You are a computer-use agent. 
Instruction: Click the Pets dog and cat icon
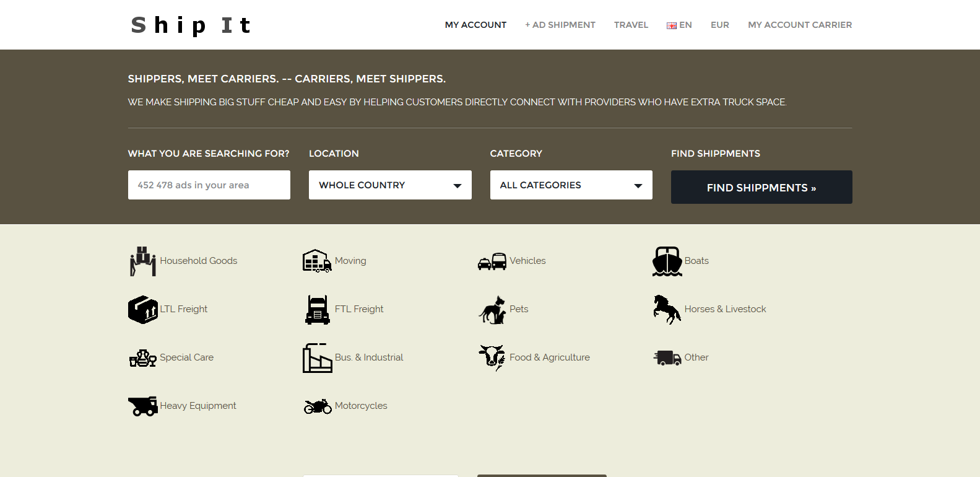point(492,309)
